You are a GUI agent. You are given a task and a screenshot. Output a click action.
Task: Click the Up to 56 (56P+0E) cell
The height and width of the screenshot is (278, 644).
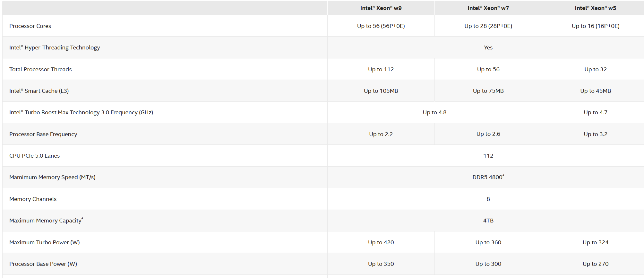[x=381, y=26]
